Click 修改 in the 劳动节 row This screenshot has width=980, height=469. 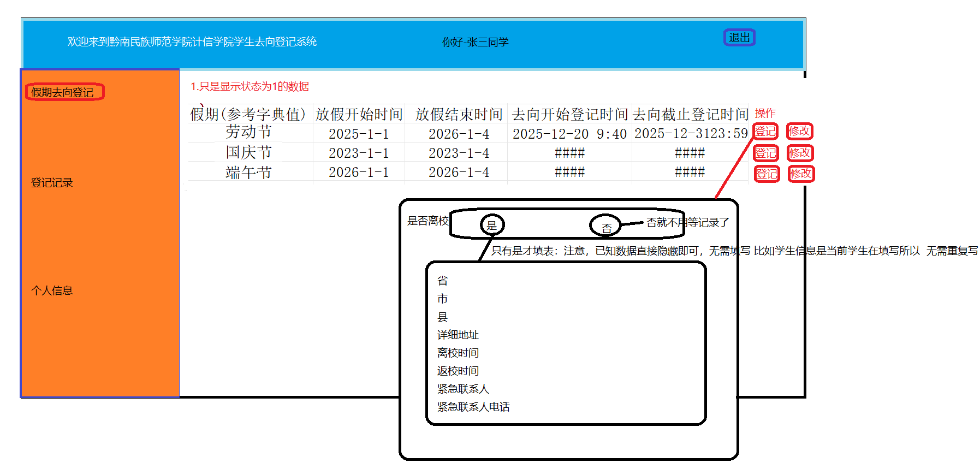point(800,131)
